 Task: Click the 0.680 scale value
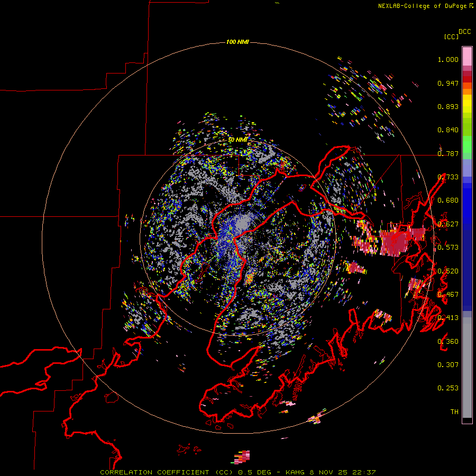point(448,200)
